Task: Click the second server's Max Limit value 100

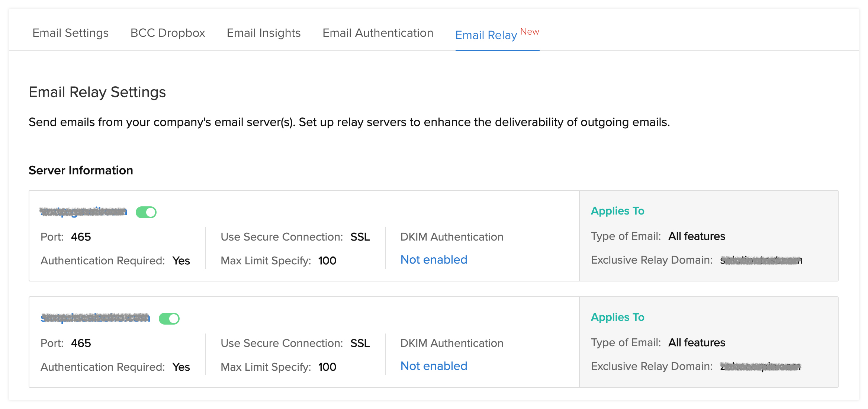Action: 327,367
